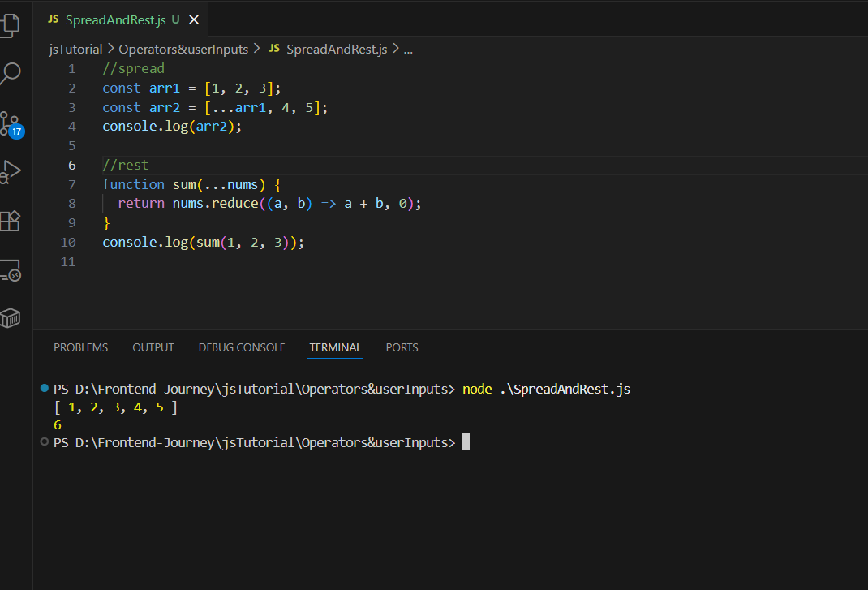Switch to the DEBUG CONSOLE panel tab
This screenshot has height=590, width=868.
(x=242, y=347)
